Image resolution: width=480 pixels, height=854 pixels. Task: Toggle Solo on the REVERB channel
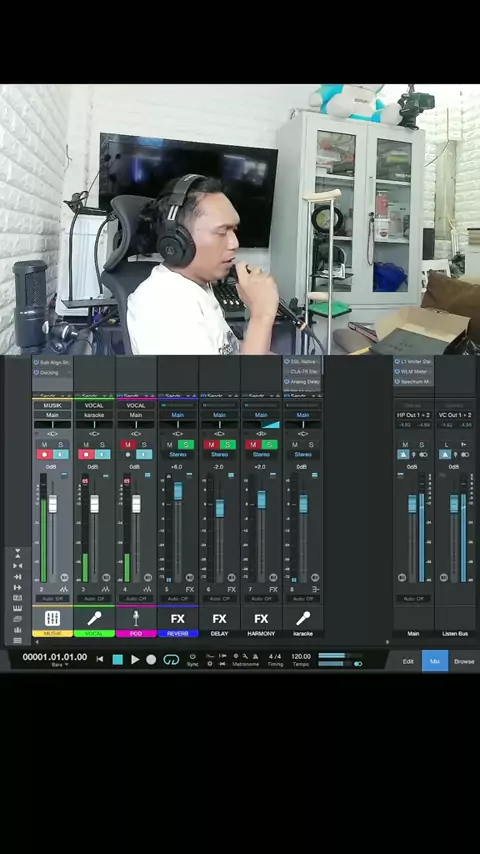click(x=186, y=445)
